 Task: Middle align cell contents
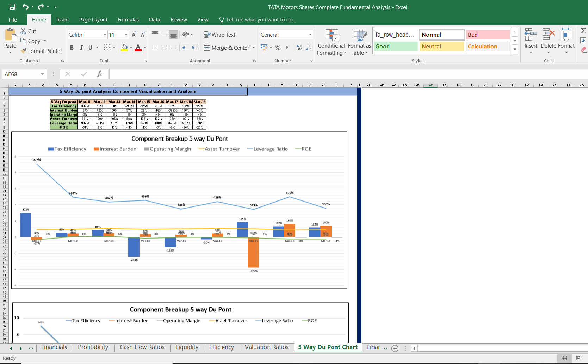[164, 35]
